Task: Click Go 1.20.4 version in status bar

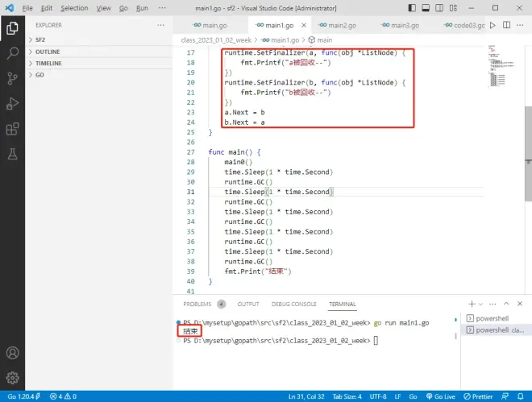Action: click(x=23, y=396)
